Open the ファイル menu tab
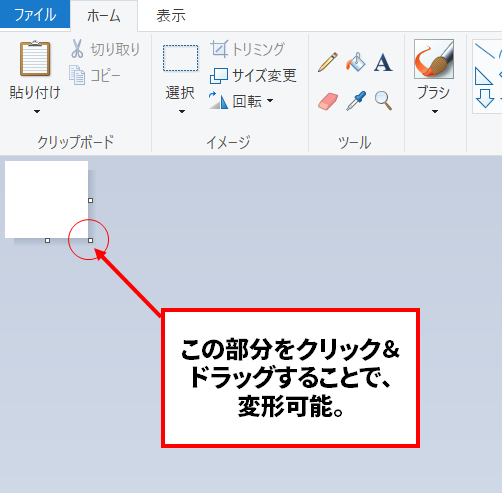 tap(35, 15)
